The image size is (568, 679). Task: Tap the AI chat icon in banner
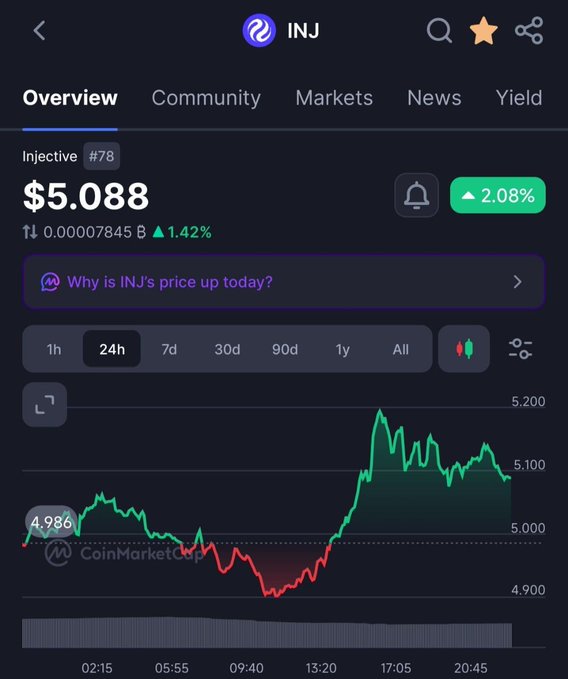click(50, 282)
